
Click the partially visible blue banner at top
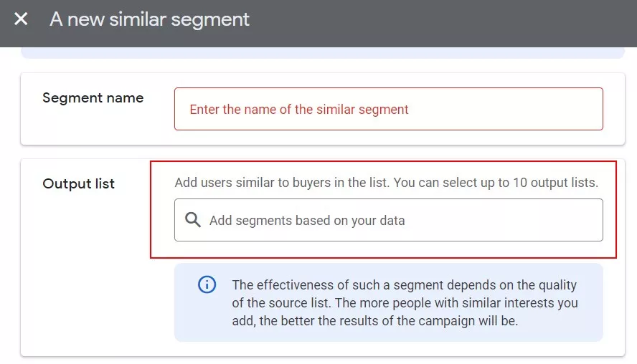[323, 53]
